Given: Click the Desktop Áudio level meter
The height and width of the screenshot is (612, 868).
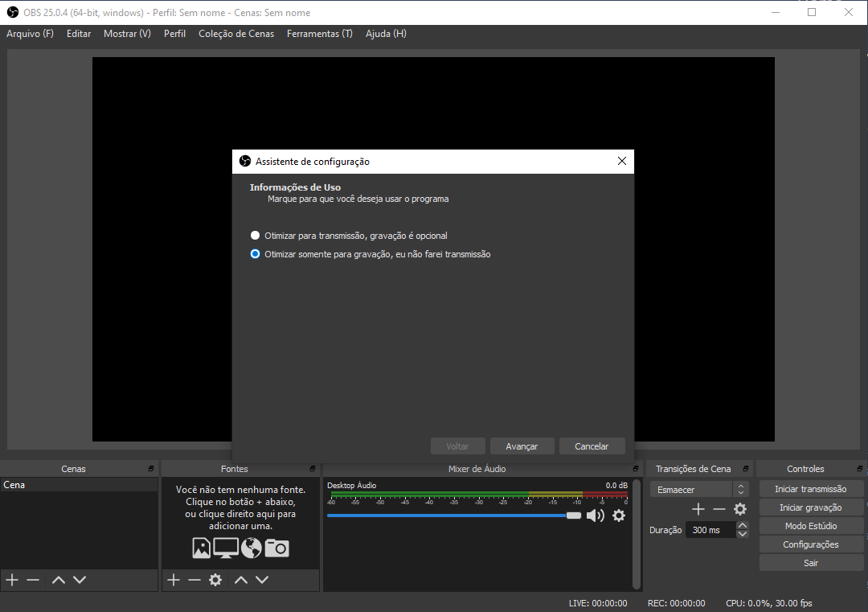Looking at the screenshot, I should click(x=479, y=495).
